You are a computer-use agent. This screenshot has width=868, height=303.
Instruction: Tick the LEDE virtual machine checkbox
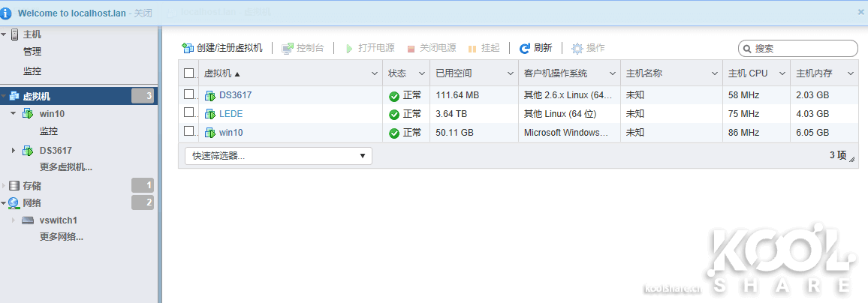point(189,113)
